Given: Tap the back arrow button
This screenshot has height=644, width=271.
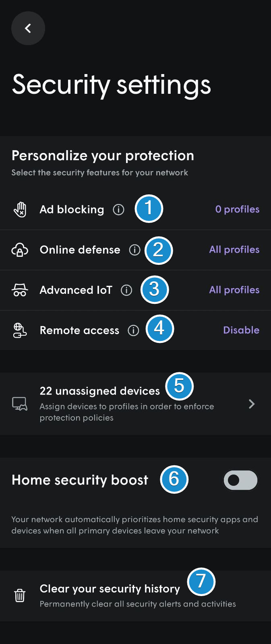Looking at the screenshot, I should click(x=28, y=28).
